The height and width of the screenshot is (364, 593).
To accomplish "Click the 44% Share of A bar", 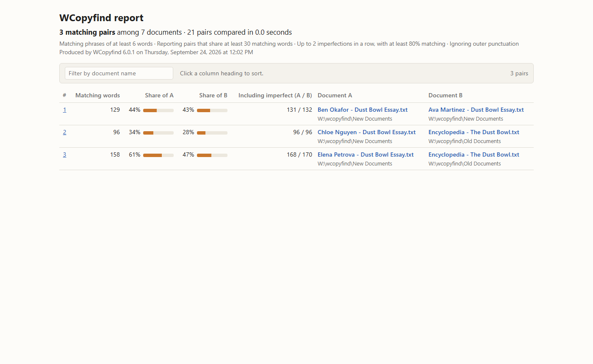I will coord(158,110).
